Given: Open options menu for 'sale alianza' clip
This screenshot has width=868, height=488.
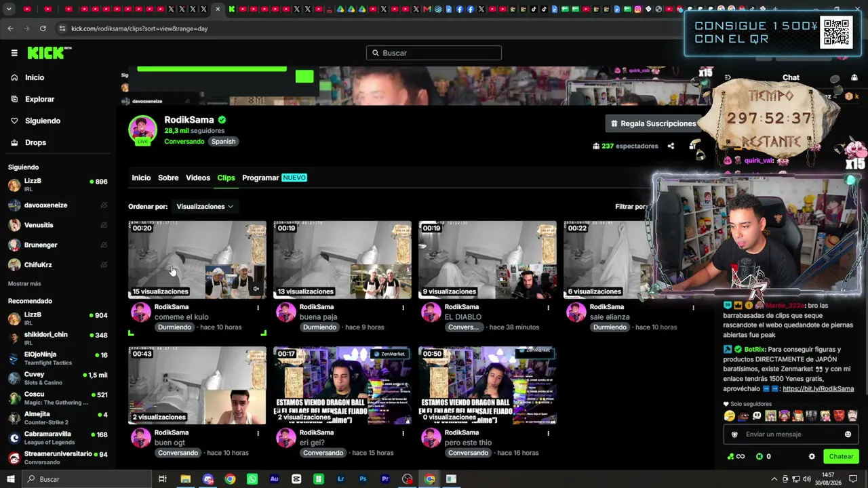Looking at the screenshot, I should (x=693, y=308).
